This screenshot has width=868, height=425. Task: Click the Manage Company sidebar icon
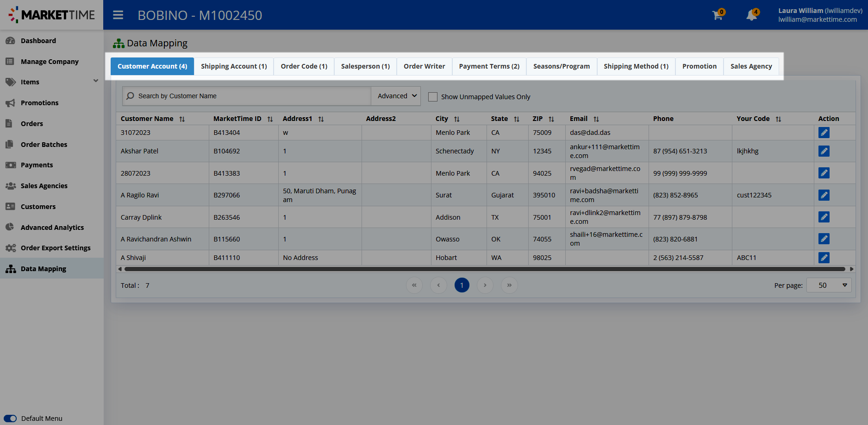click(x=10, y=61)
